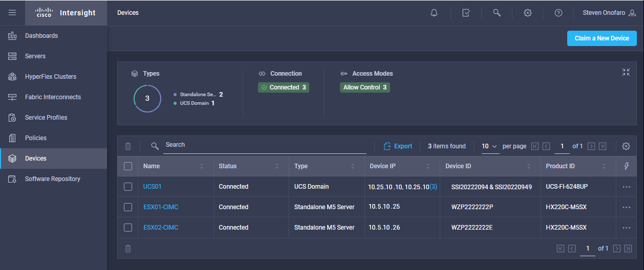Toggle the hamburger navigation menu
The width and height of the screenshot is (644, 270).
(x=12, y=13)
